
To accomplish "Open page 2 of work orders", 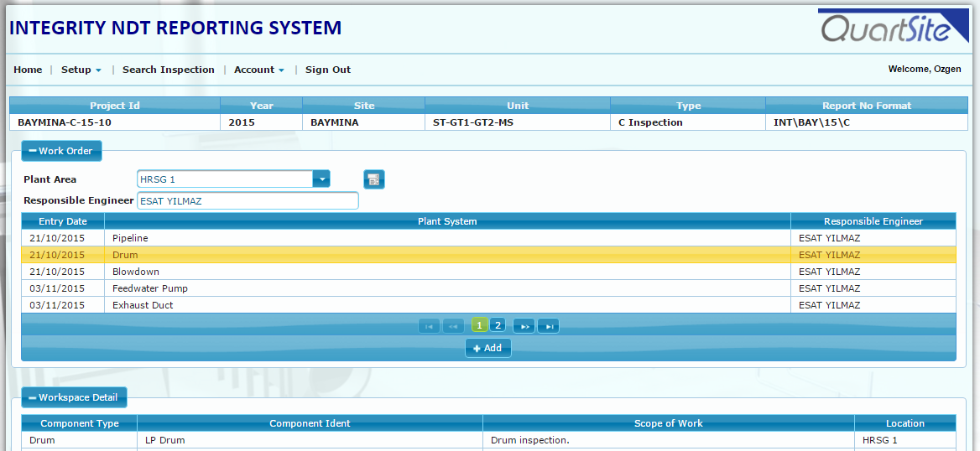I will click(x=498, y=324).
